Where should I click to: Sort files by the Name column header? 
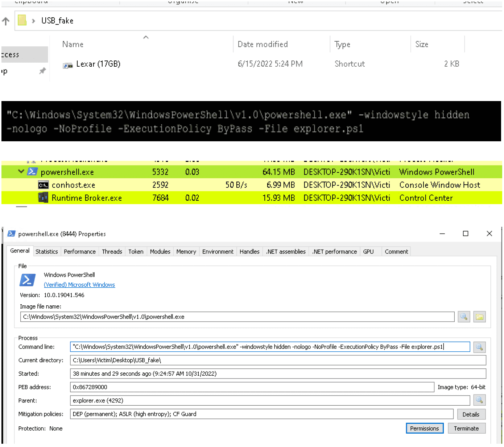[x=73, y=44]
